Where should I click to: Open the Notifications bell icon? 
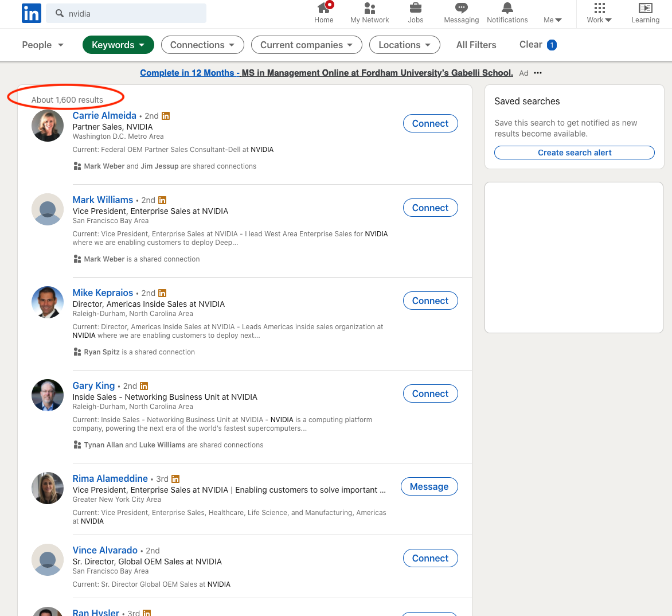click(x=507, y=7)
